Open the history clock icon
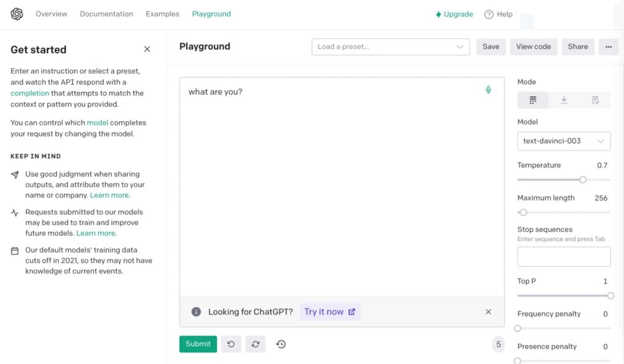The height and width of the screenshot is (364, 624). [x=281, y=344]
